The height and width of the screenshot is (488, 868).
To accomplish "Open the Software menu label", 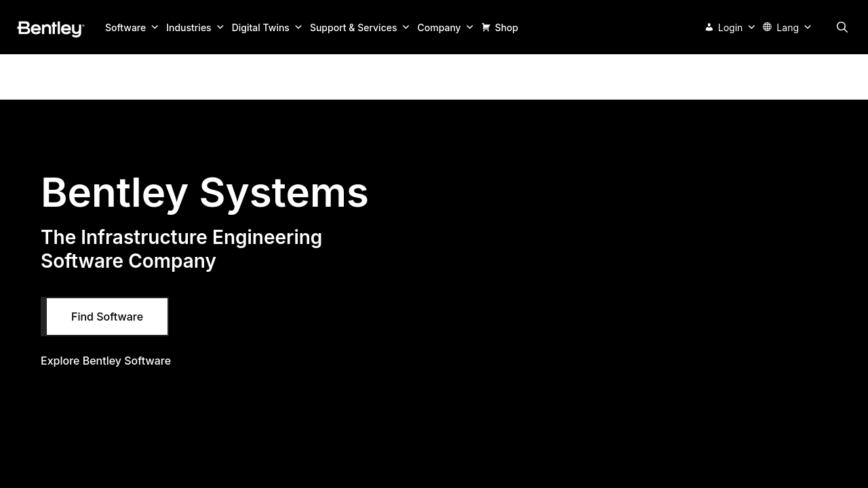I will (x=125, y=28).
